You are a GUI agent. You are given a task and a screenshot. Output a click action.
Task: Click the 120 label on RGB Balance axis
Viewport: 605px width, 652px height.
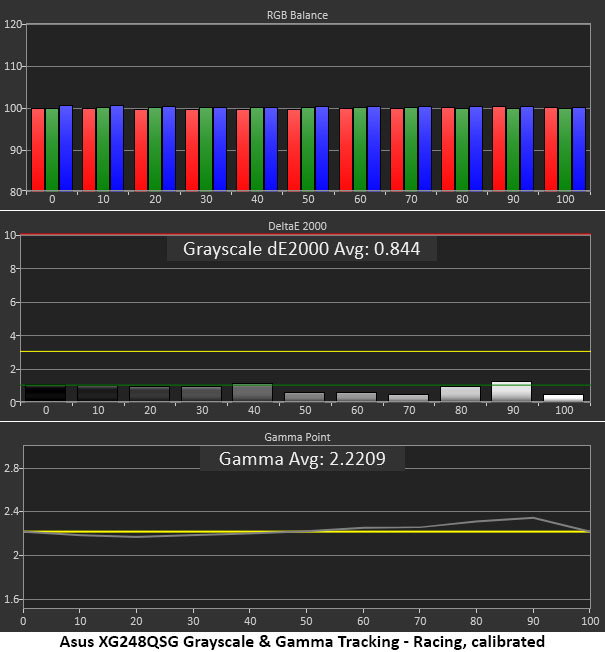[13, 24]
